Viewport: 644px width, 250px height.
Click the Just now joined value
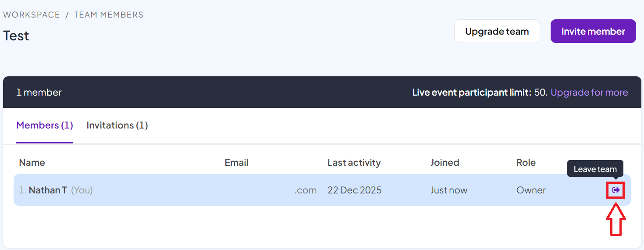point(449,190)
